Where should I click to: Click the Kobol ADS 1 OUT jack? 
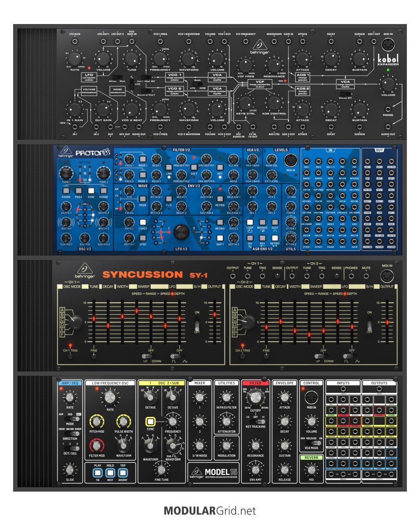click(374, 42)
